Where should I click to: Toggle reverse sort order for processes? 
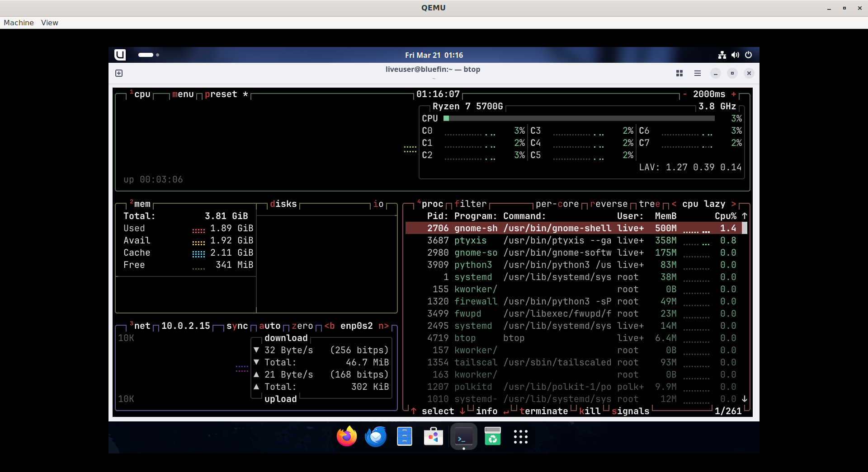609,204
